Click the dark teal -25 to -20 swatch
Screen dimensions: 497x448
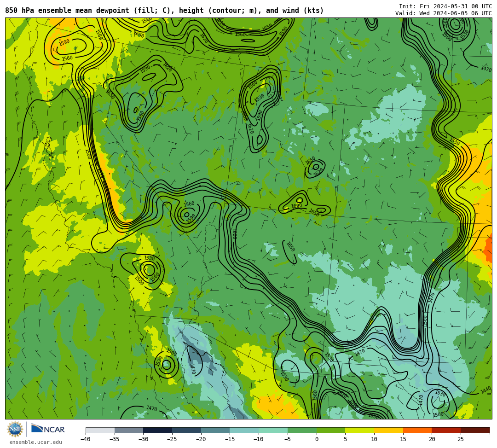click(187, 430)
